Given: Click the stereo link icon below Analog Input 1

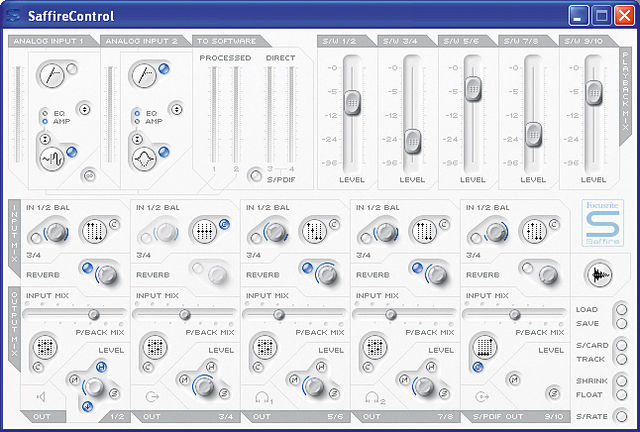Looking at the screenshot, I should 89,176.
